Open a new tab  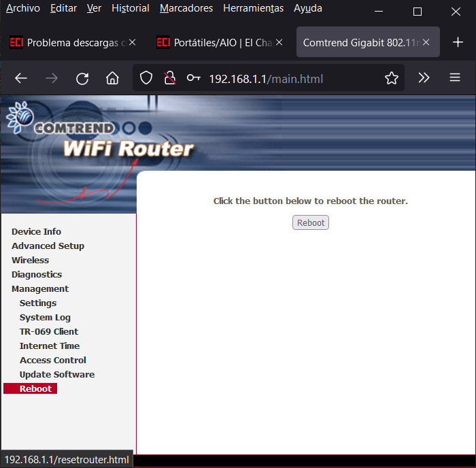click(458, 42)
